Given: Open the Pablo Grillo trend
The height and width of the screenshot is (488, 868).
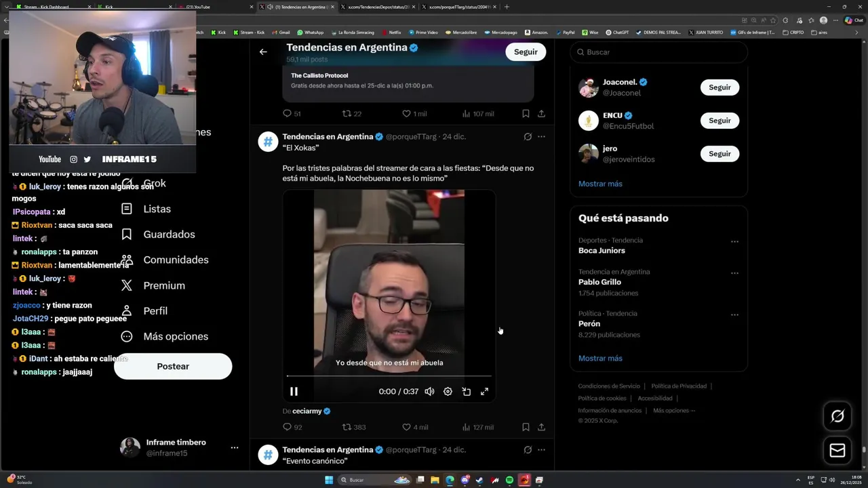Looking at the screenshot, I should click(x=599, y=282).
